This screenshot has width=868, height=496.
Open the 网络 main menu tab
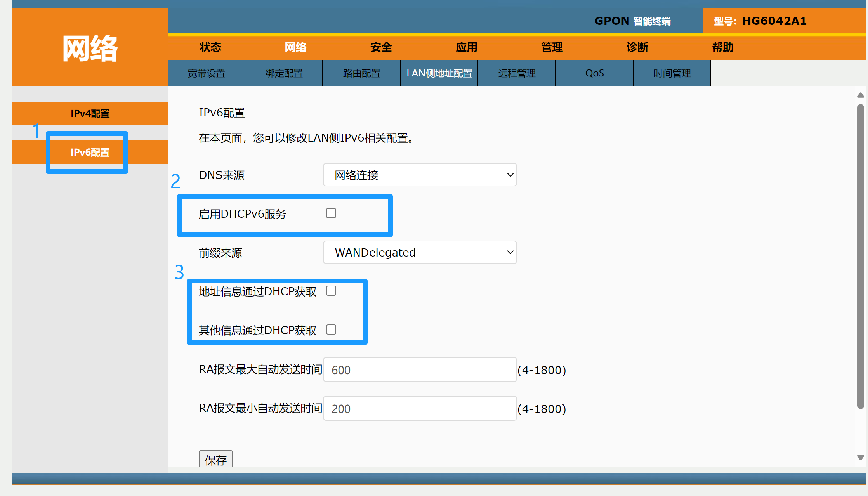[295, 47]
